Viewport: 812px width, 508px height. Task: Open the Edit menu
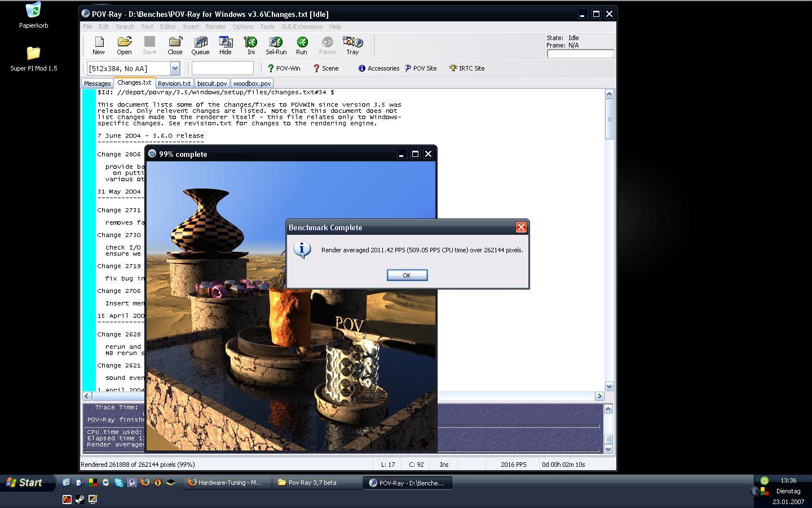(x=104, y=27)
